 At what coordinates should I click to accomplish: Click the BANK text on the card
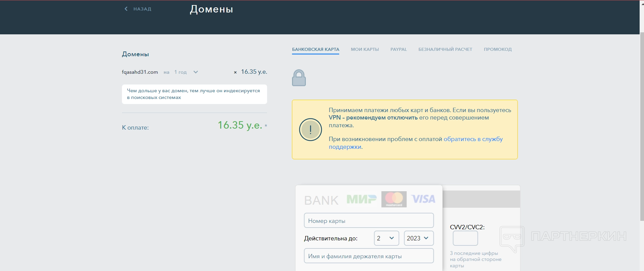[321, 200]
